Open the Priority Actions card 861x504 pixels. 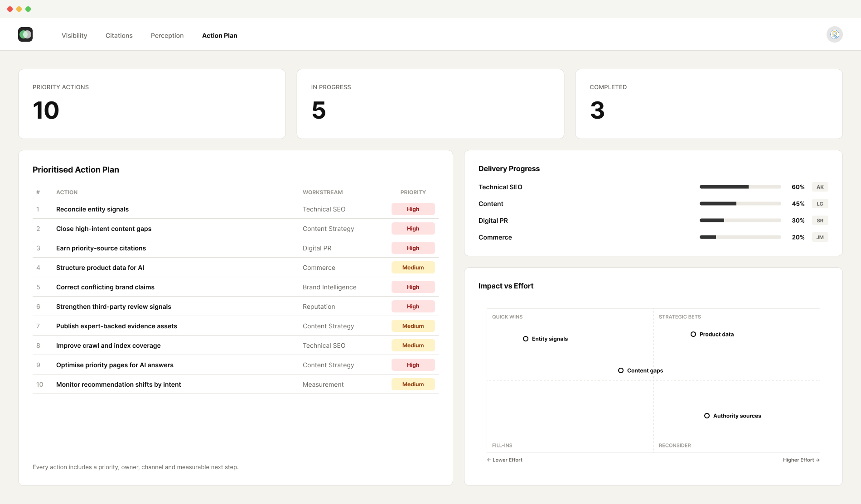point(152,104)
